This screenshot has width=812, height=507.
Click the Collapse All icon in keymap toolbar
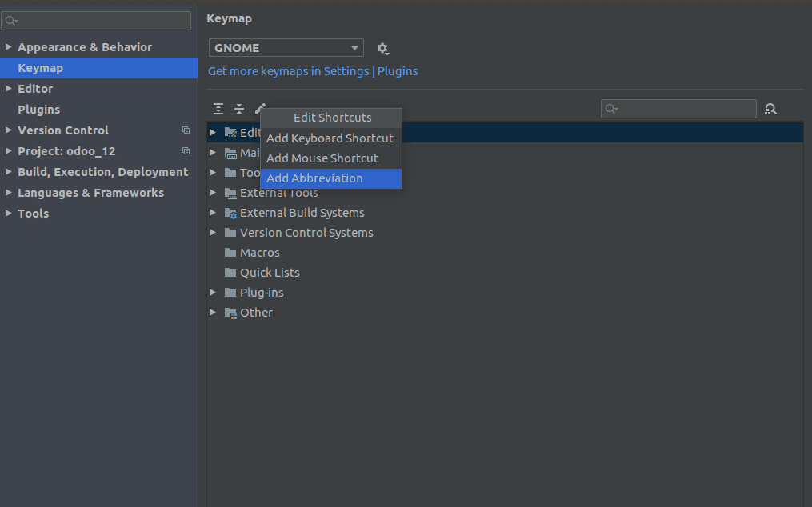[238, 109]
